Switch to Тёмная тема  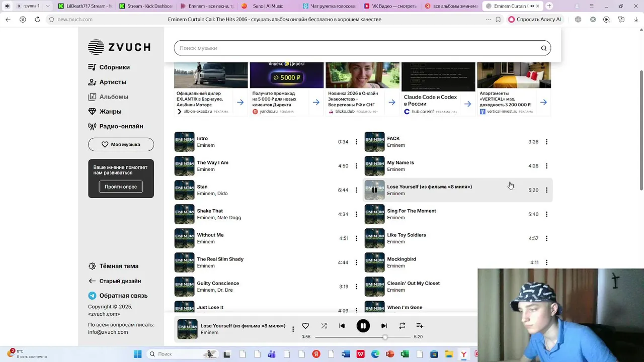(x=113, y=266)
